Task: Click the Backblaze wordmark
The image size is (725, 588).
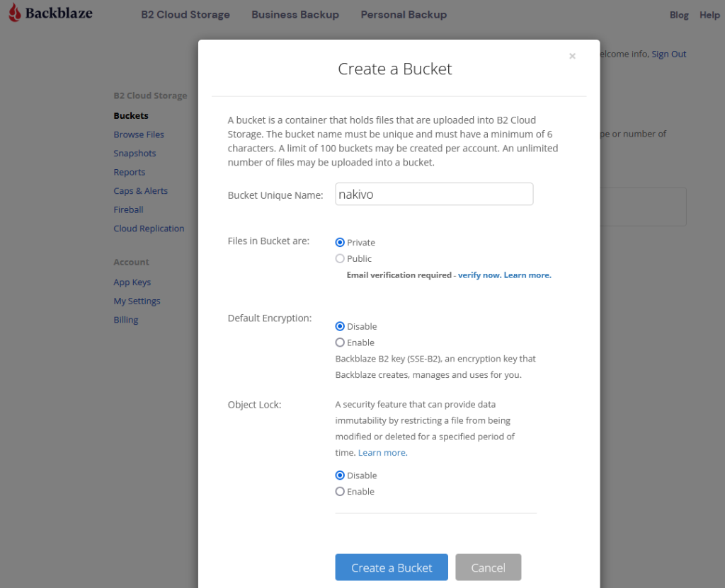Action: coord(59,13)
